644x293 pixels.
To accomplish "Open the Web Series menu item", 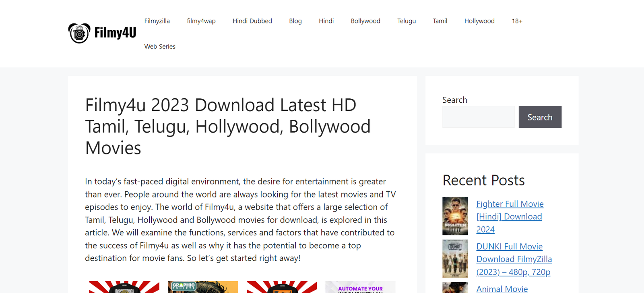I will (160, 46).
